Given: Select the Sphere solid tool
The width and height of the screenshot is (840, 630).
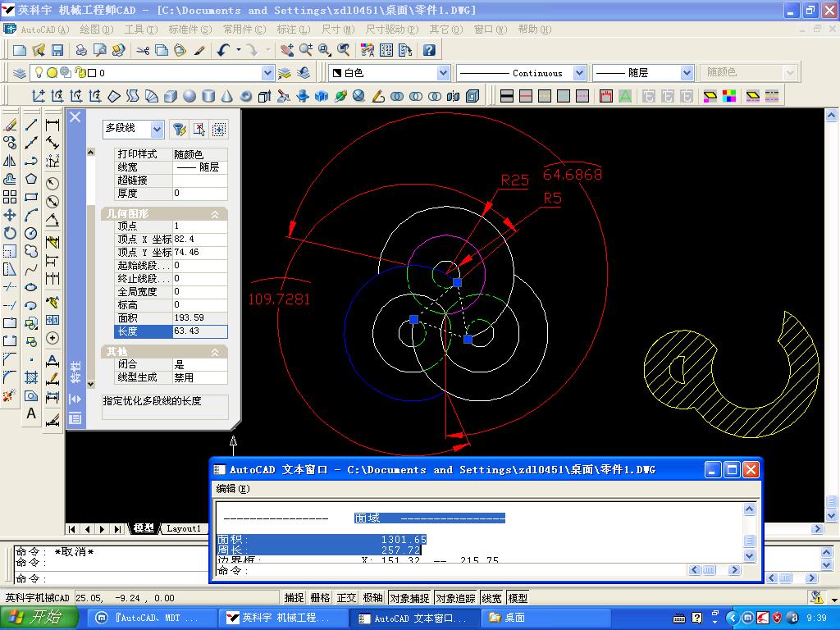Looking at the screenshot, I should coord(189,96).
